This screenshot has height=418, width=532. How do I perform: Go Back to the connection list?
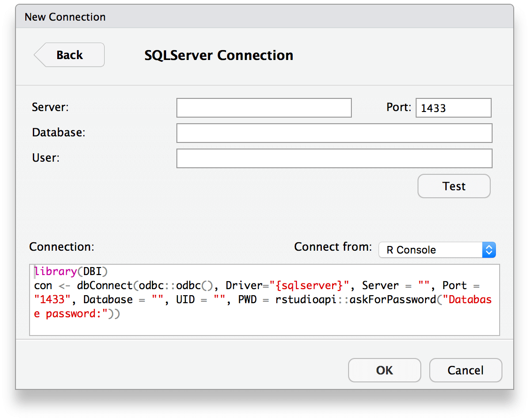(69, 55)
